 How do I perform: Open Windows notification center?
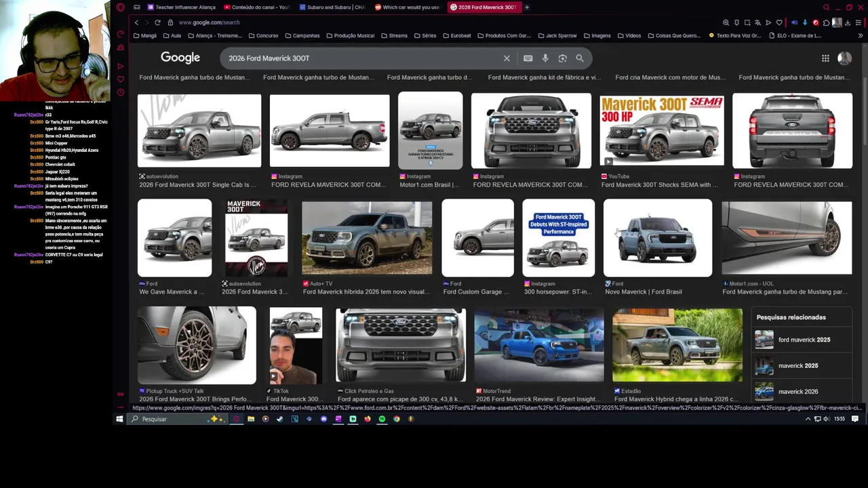[855, 419]
